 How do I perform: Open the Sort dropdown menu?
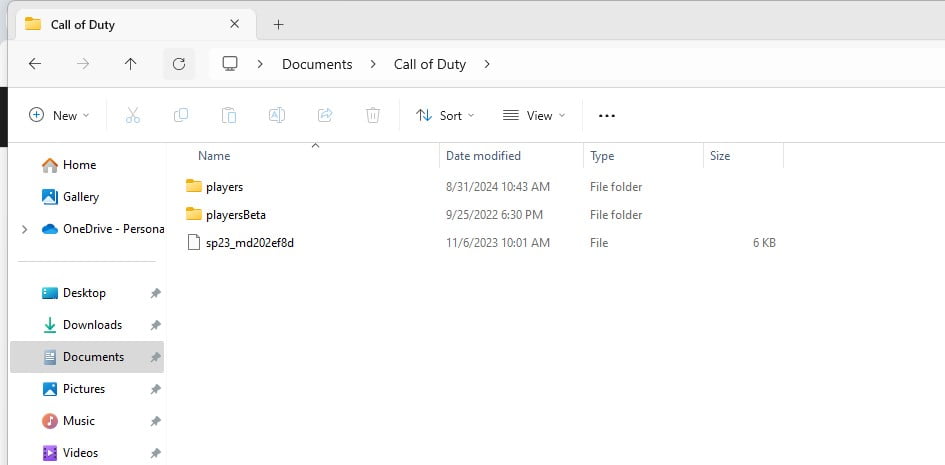click(446, 115)
